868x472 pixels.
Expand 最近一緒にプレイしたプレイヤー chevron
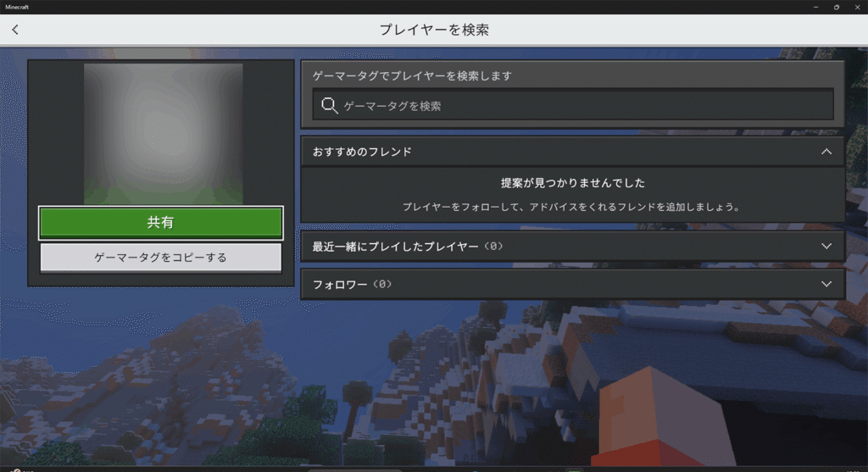point(826,247)
